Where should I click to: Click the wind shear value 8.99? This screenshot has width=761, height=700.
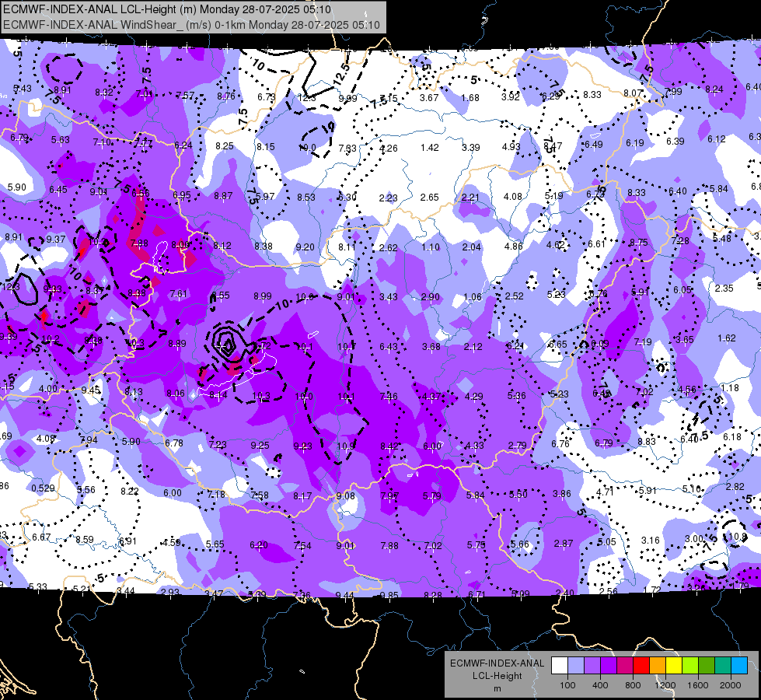[263, 296]
